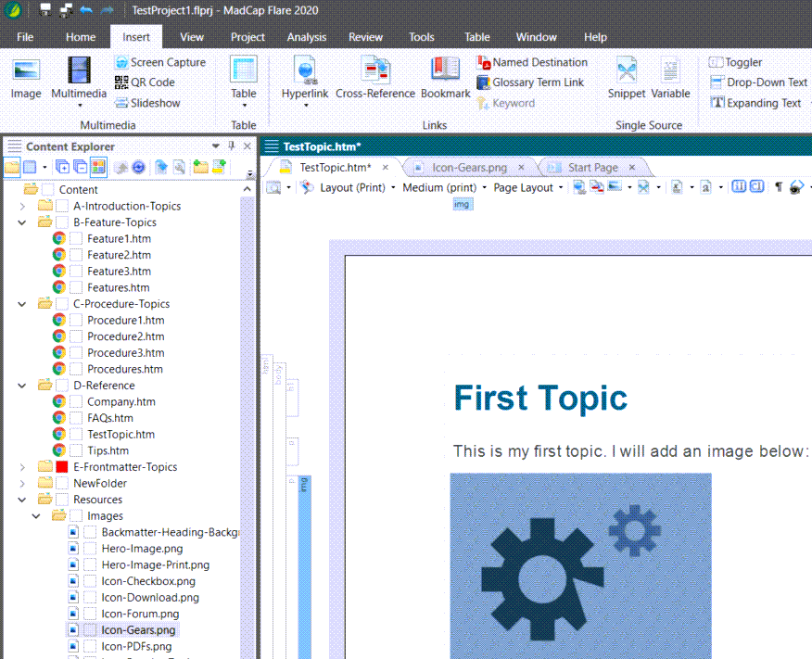Undo the last action via the title bar arrow
This screenshot has width=812, height=659.
86,10
